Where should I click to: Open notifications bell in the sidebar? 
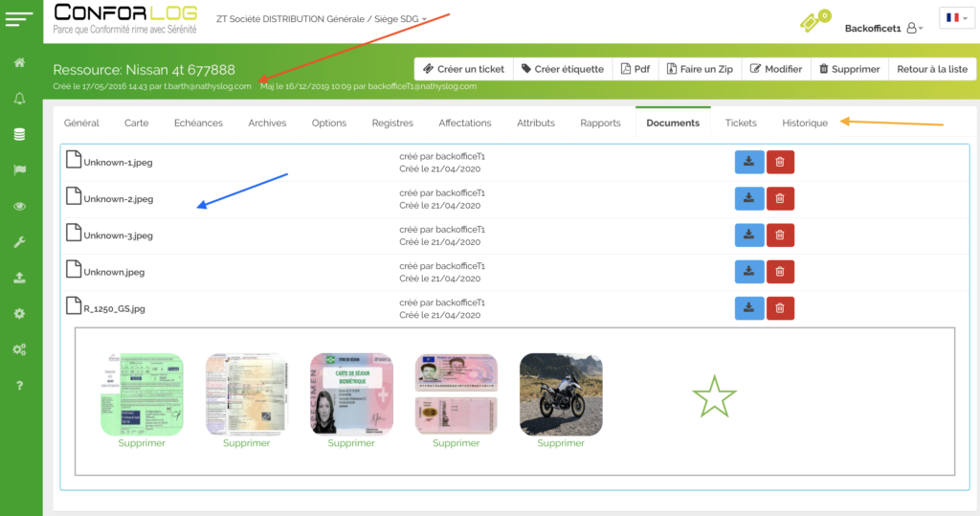click(19, 99)
